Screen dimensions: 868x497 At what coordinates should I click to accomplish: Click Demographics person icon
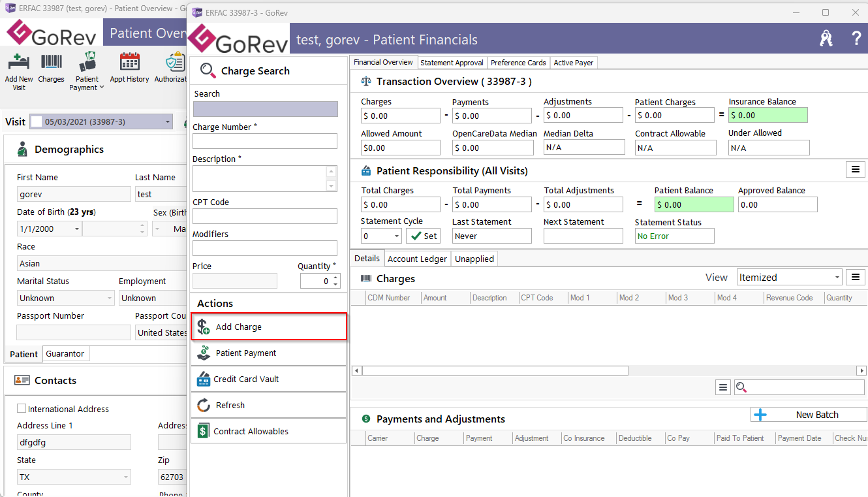pyautogui.click(x=22, y=149)
